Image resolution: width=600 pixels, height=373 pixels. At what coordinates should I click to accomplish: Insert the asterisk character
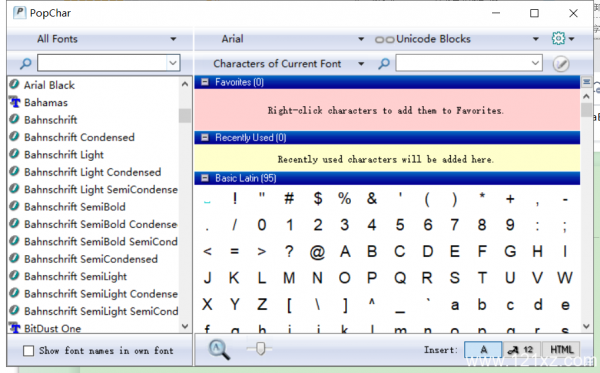pyautogui.click(x=482, y=197)
